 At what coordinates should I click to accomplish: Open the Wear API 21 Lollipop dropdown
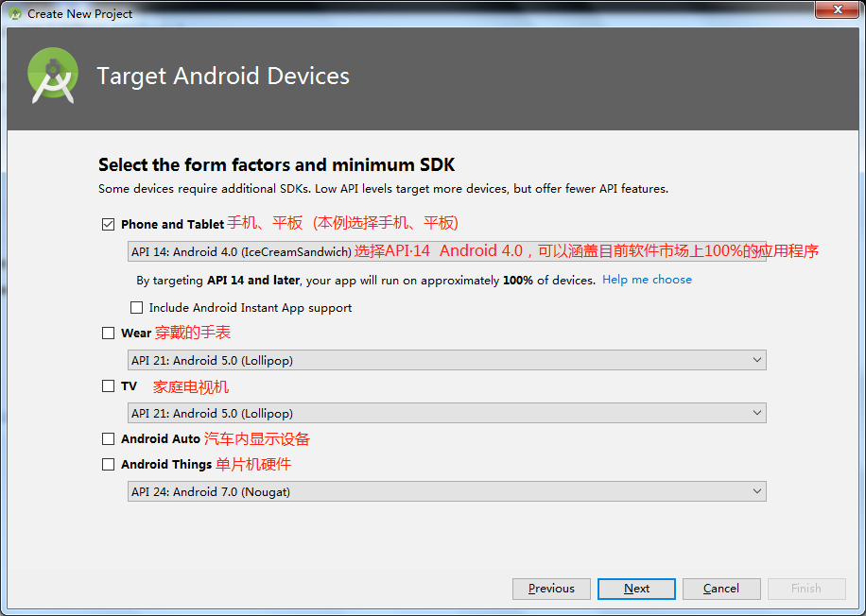pyautogui.click(x=446, y=361)
